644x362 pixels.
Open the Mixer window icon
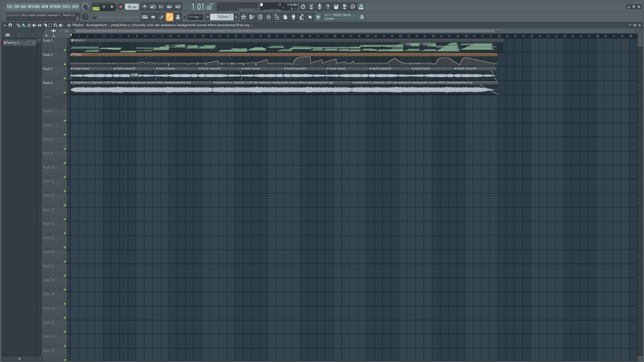click(269, 17)
